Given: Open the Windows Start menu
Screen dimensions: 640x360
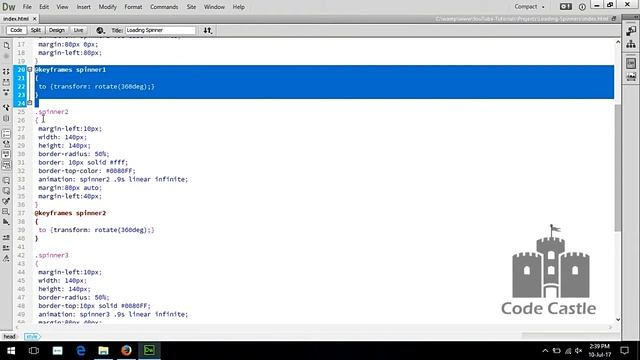Looking at the screenshot, I should coord(11,351).
